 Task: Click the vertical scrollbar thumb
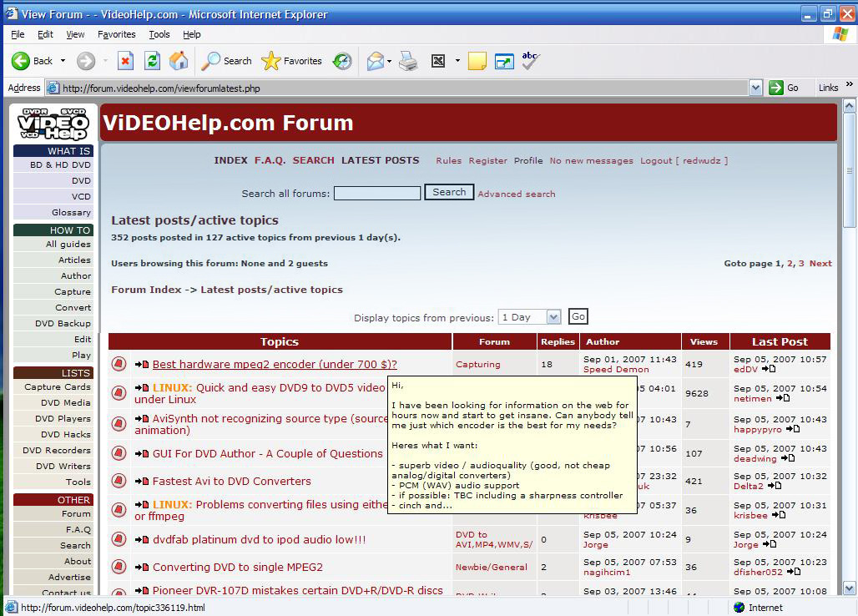pos(850,170)
